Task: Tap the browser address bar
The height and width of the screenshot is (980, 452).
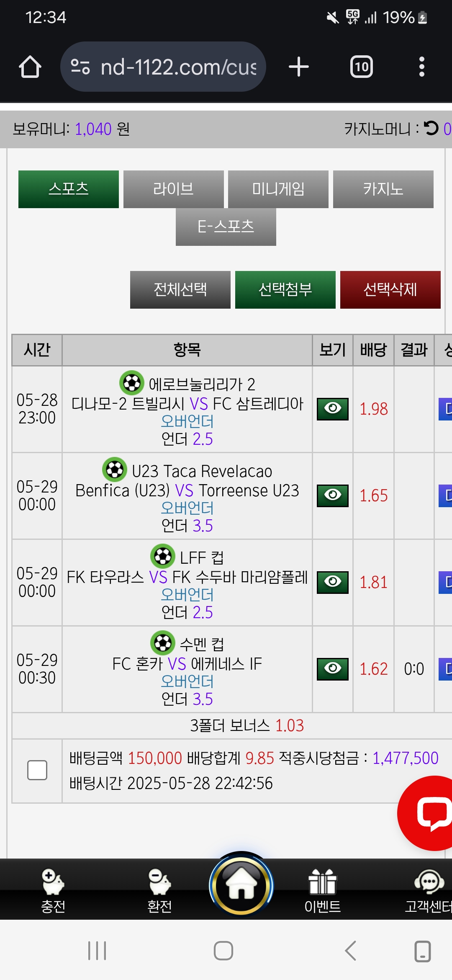Action: tap(178, 67)
